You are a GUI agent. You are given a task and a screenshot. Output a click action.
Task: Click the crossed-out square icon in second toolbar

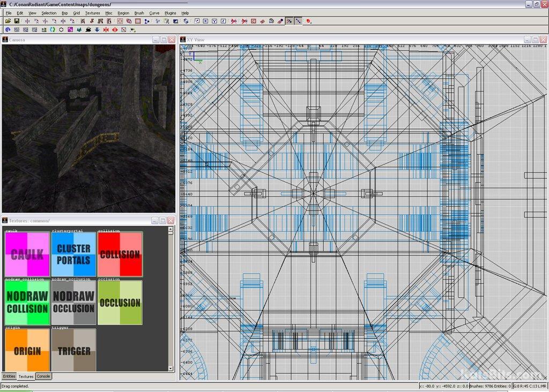(x=124, y=30)
